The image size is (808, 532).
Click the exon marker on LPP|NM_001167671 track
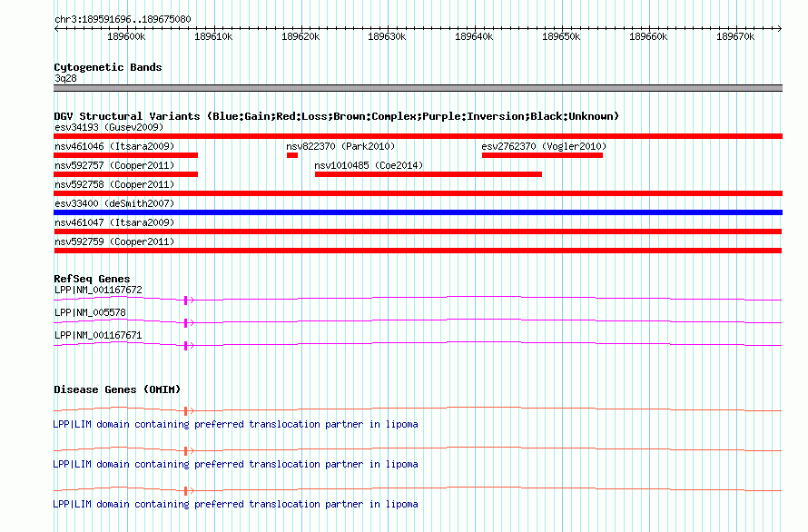click(x=185, y=345)
